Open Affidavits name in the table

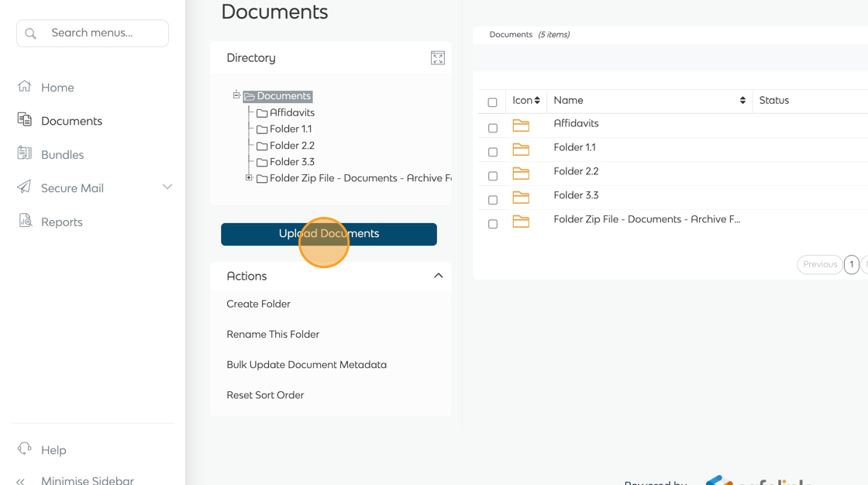pos(577,123)
